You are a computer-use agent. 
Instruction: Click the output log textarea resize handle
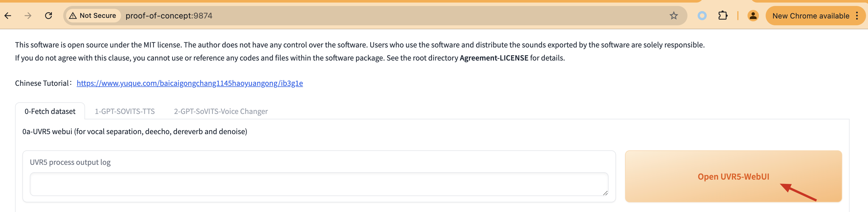pyautogui.click(x=605, y=193)
